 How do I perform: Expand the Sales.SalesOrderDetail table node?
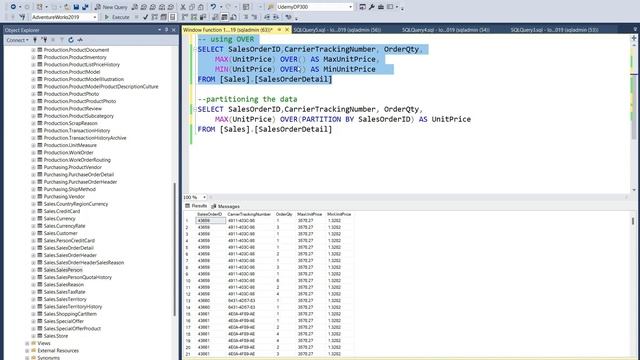tap(33, 248)
